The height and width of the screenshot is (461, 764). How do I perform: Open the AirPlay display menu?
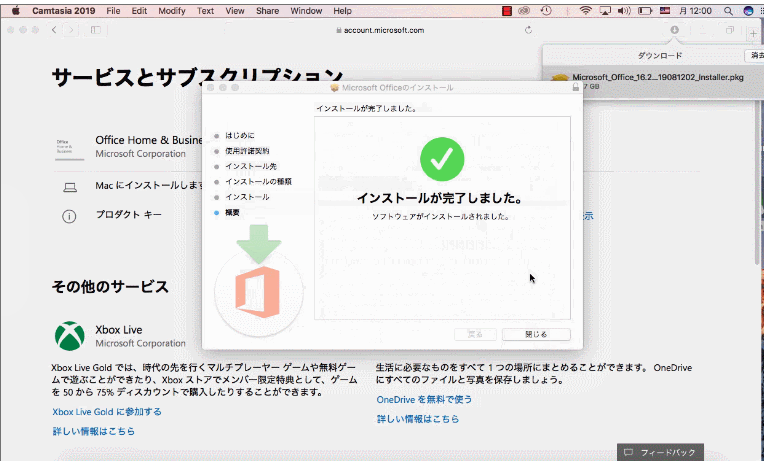[605, 11]
